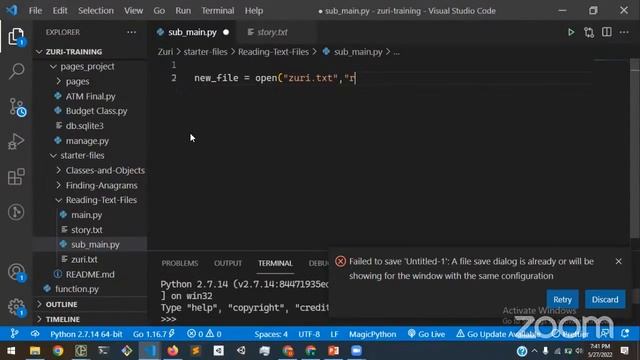Open README.md in the explorer

pyautogui.click(x=90, y=274)
